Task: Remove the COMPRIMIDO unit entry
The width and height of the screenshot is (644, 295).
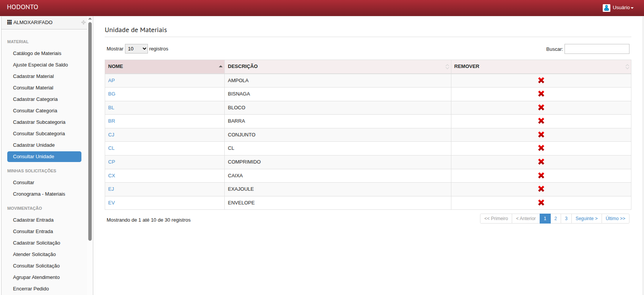Action: click(541, 162)
